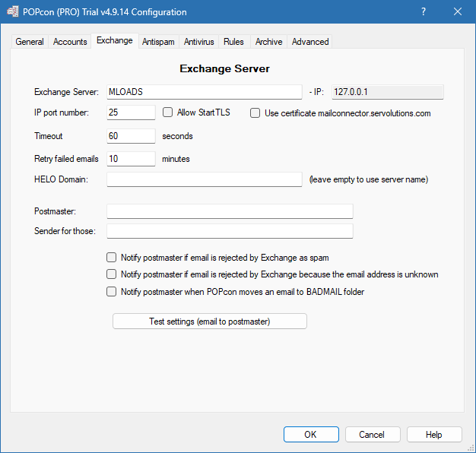Enable notify postmaster if rejected as spam

(112, 258)
